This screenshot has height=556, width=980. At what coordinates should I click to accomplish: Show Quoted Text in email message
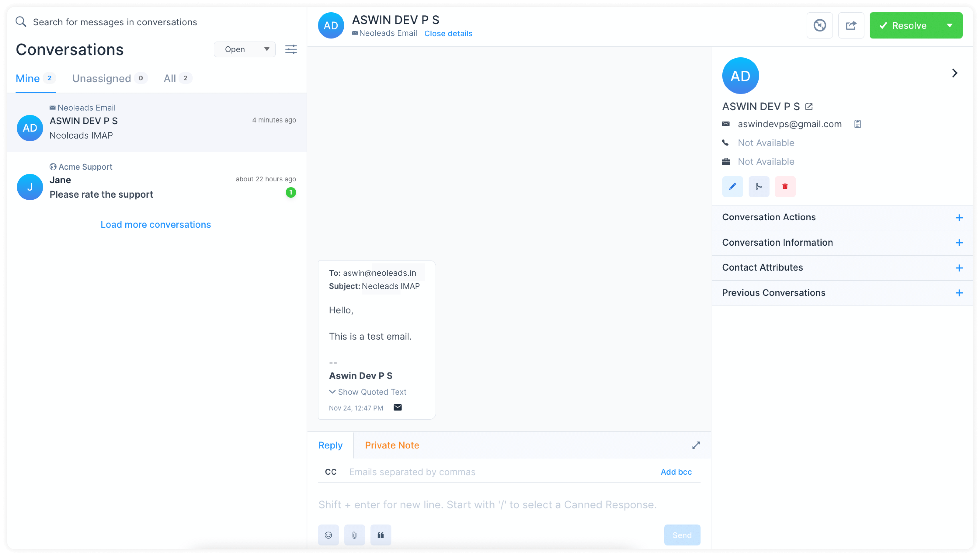point(367,392)
